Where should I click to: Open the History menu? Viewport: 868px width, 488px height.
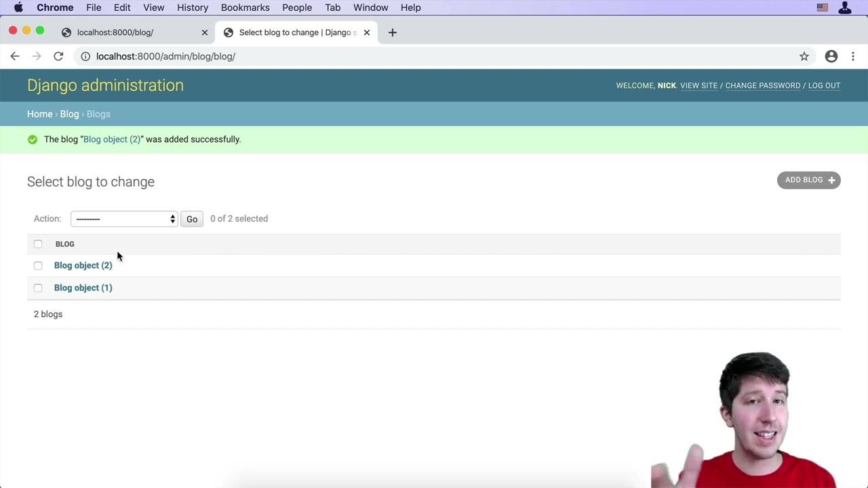point(193,7)
